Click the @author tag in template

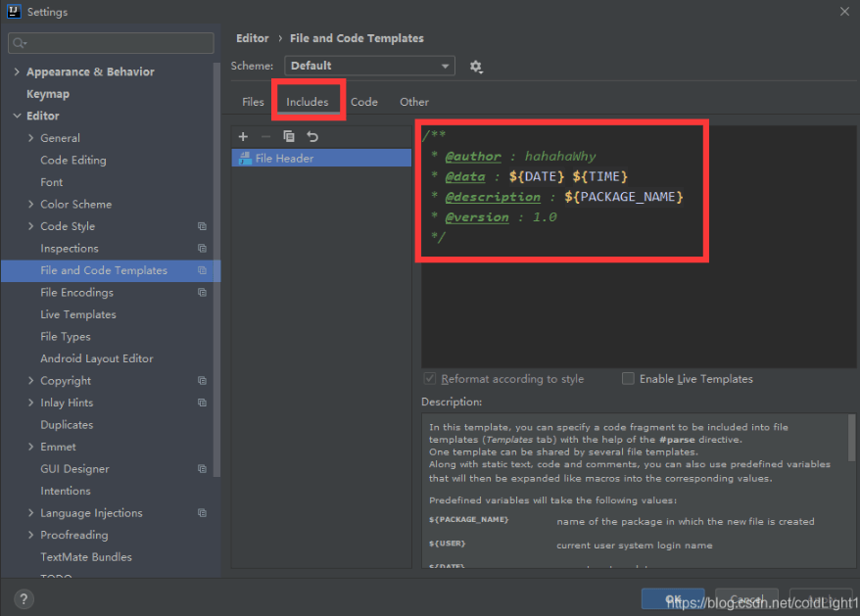(x=473, y=157)
